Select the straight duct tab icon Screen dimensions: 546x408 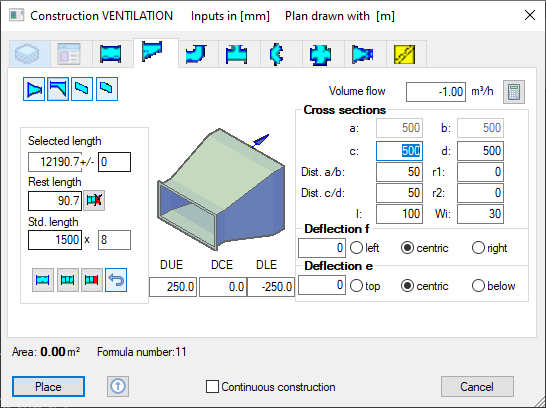(110, 54)
